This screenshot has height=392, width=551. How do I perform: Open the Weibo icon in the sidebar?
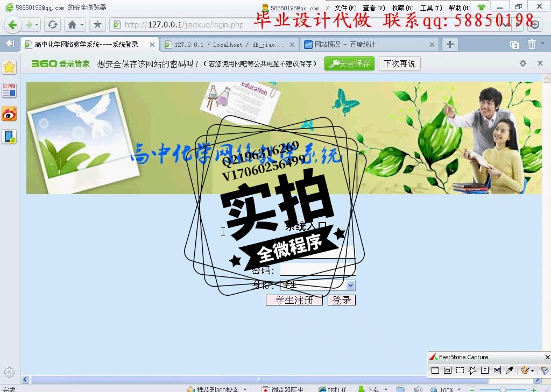(x=9, y=114)
